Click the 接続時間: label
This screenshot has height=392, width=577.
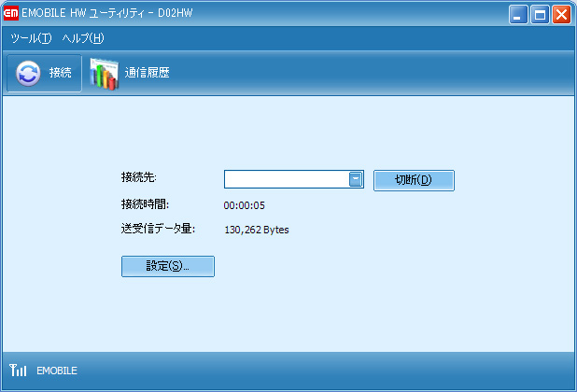[x=145, y=204]
